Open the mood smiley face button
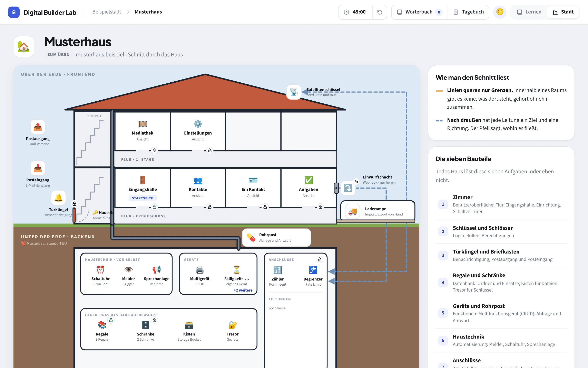588x368 pixels. pyautogui.click(x=500, y=12)
